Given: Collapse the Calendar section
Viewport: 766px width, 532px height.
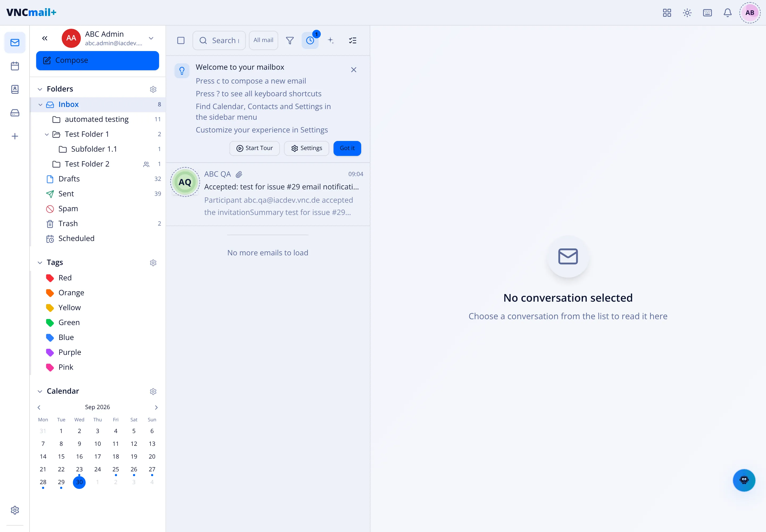Looking at the screenshot, I should tap(40, 391).
